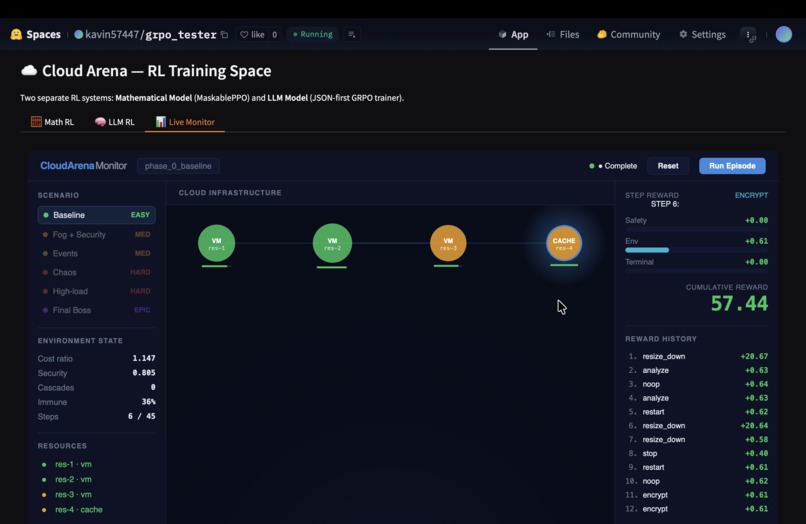The image size is (806, 524).
Task: Click reward history row 3 noop
Action: (698, 384)
